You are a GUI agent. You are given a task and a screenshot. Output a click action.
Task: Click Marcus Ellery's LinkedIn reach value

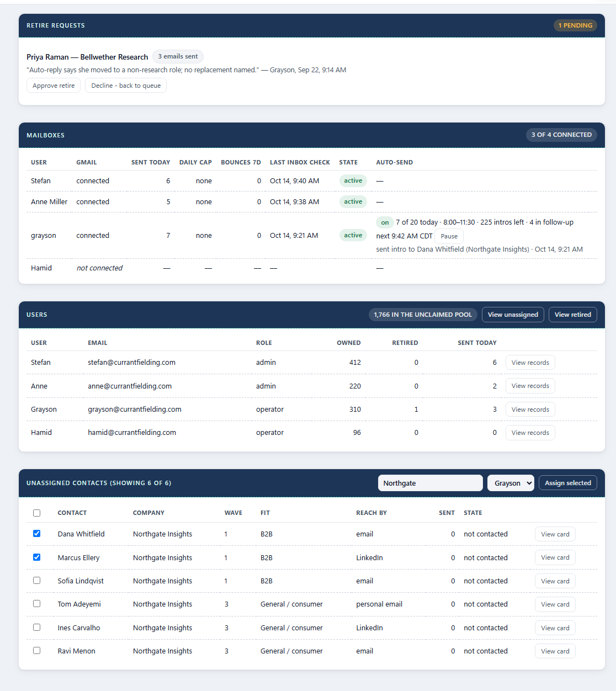click(369, 558)
